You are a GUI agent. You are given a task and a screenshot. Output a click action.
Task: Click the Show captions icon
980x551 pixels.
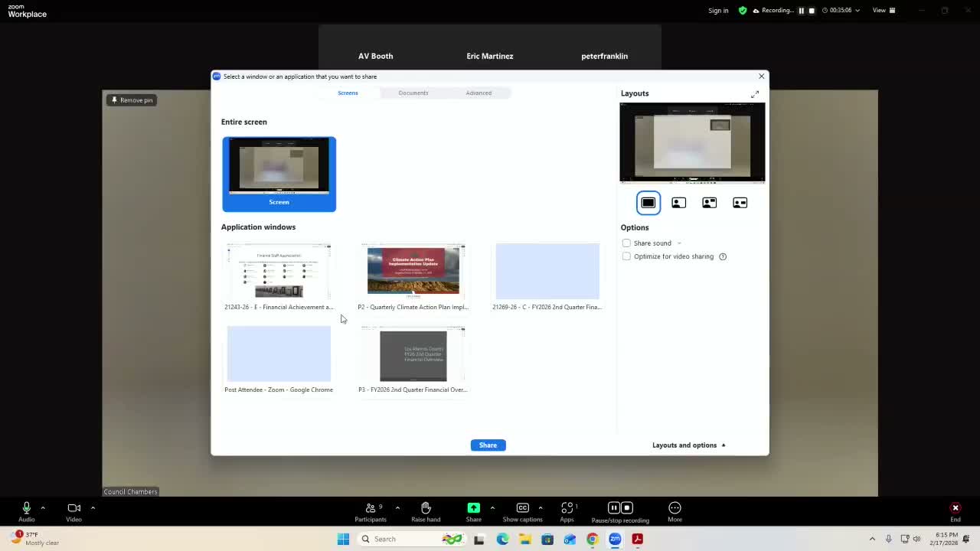click(522, 508)
